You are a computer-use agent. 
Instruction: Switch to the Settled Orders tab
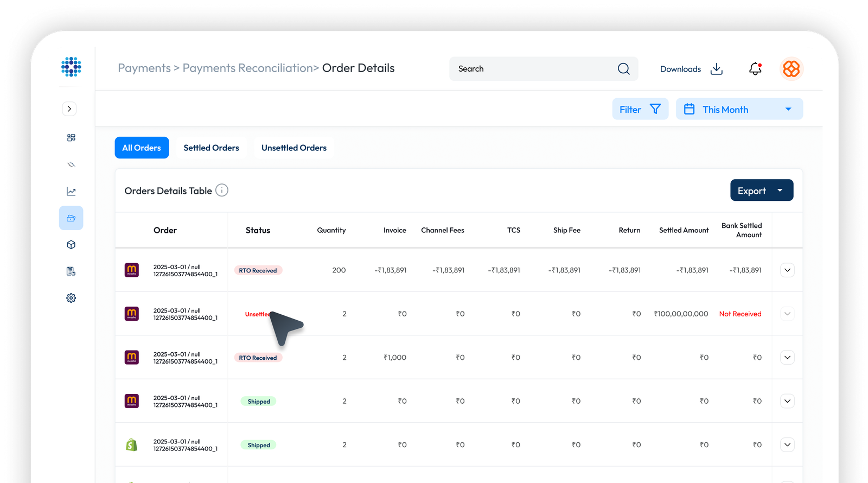[x=211, y=148]
